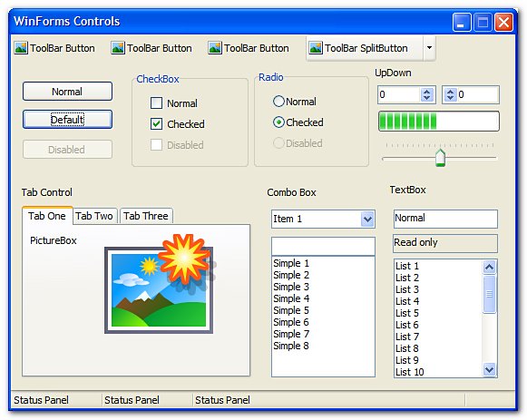
Task: Uncheck the Checked checkbox
Action: click(x=156, y=124)
